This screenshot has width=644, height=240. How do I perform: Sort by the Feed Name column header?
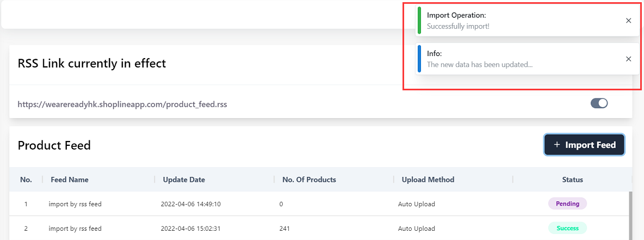(70, 180)
